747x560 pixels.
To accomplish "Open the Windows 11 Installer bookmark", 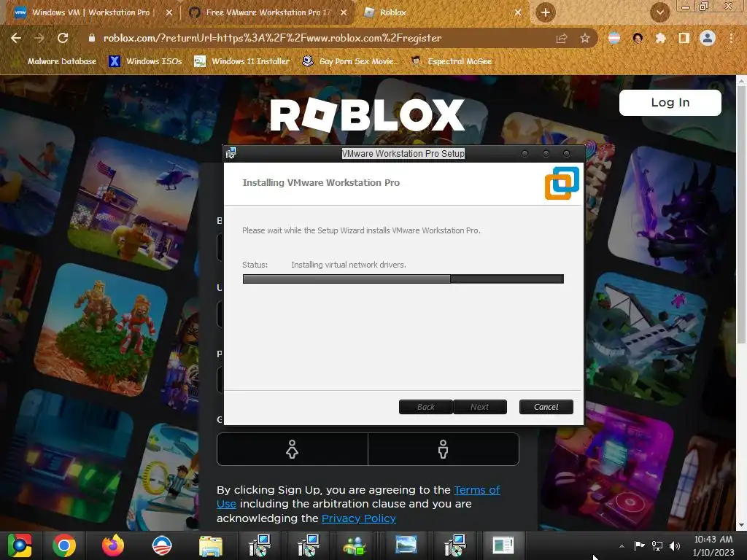I will tap(242, 61).
